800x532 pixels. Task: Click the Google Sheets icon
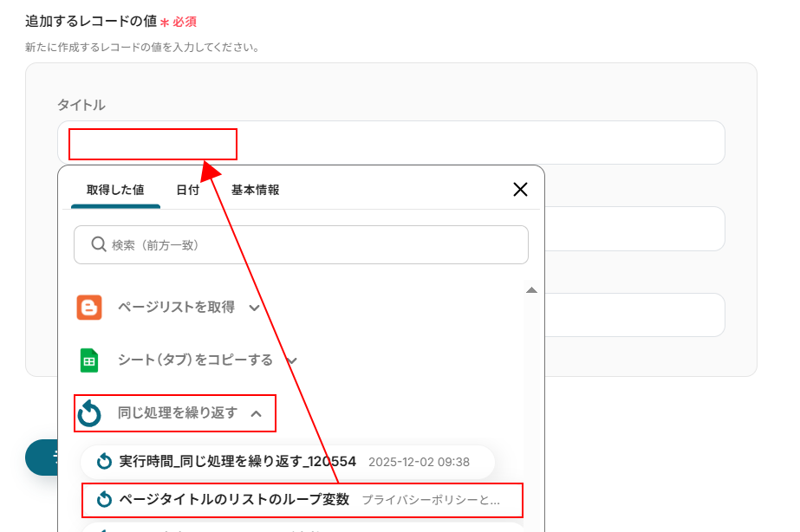click(x=89, y=360)
